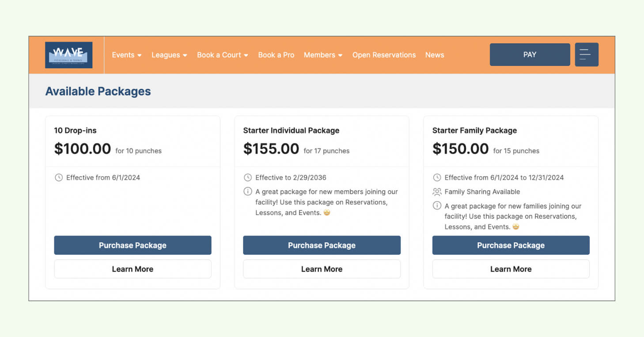Click the clock icon on Starter Family Package card

(x=437, y=177)
